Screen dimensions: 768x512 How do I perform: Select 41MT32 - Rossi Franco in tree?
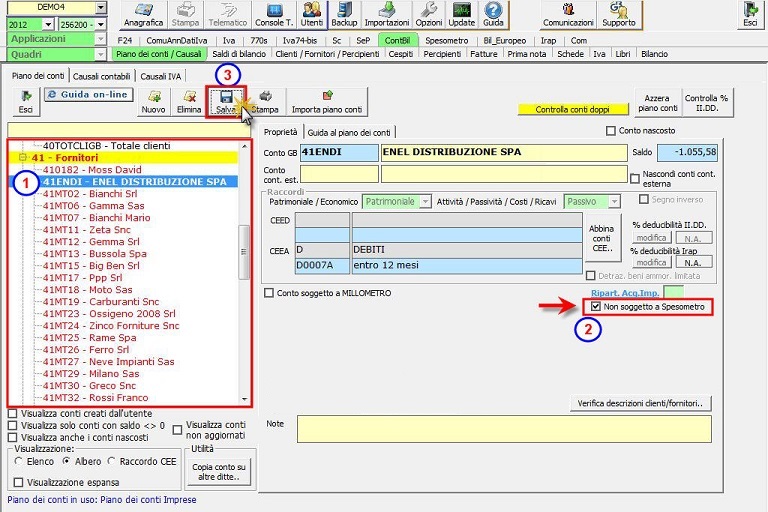pyautogui.click(x=95, y=398)
